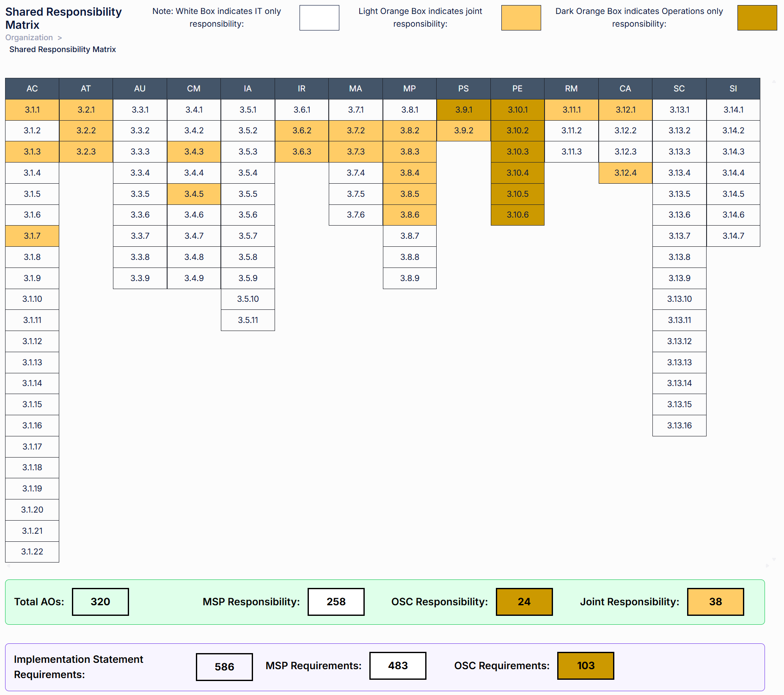Click the joint requirement 3.4.5 cell
Viewport: 784px width, 695px height.
pyautogui.click(x=194, y=194)
